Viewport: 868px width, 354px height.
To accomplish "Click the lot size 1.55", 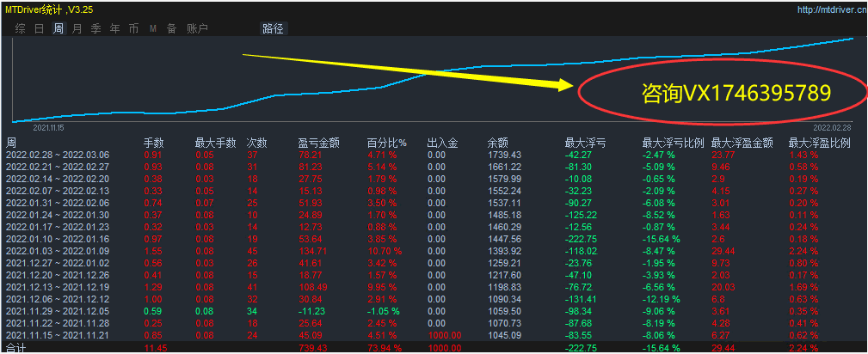I will (x=152, y=251).
